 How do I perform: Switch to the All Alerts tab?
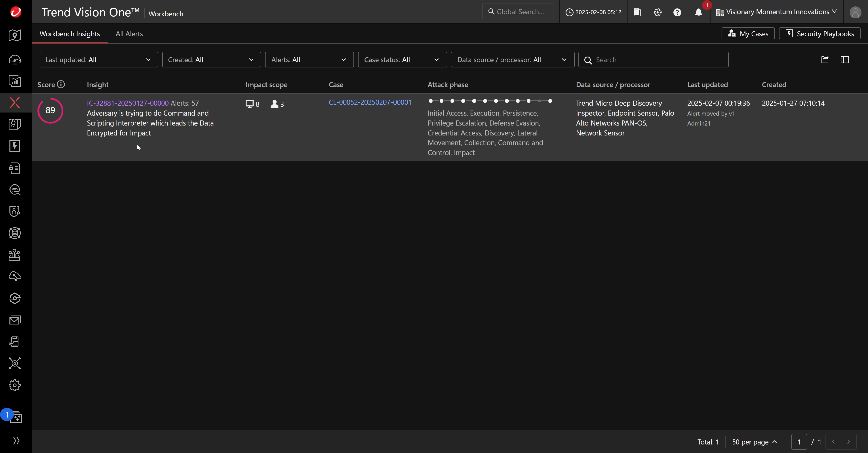129,34
